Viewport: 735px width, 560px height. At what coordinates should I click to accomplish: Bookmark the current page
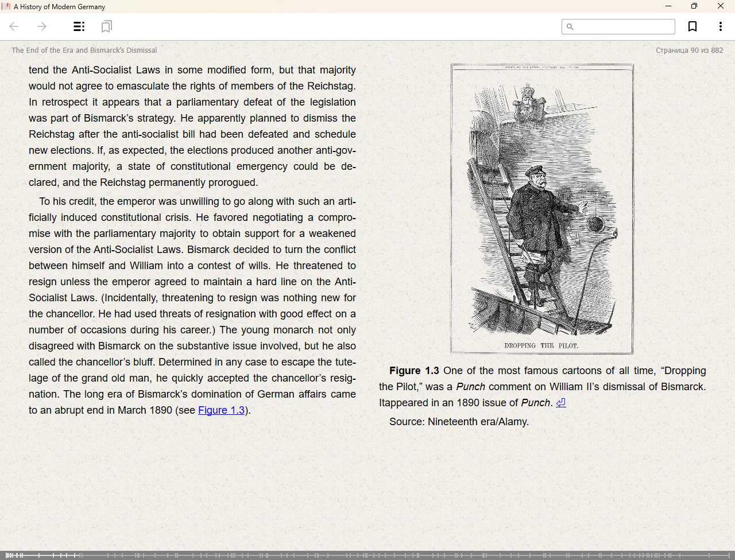pos(693,26)
